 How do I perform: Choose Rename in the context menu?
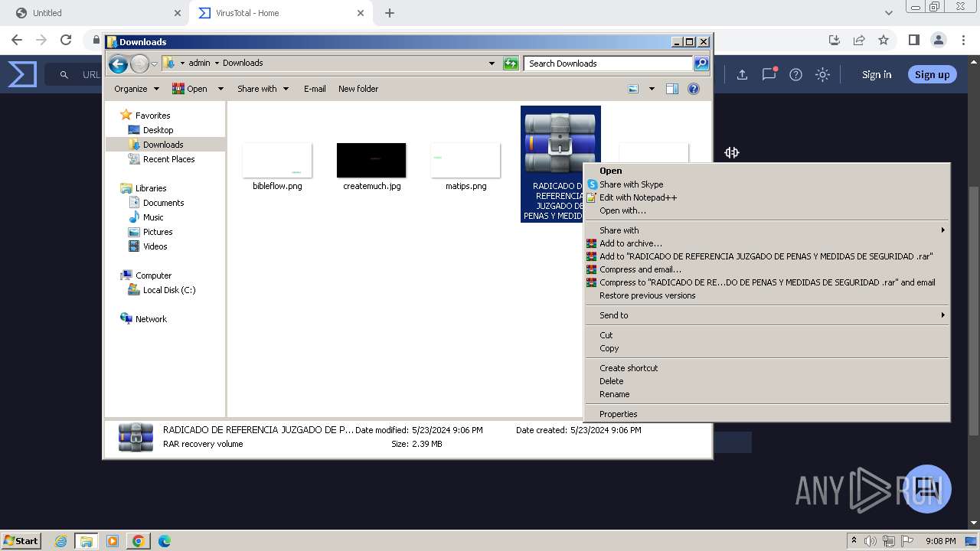pyautogui.click(x=767, y=394)
